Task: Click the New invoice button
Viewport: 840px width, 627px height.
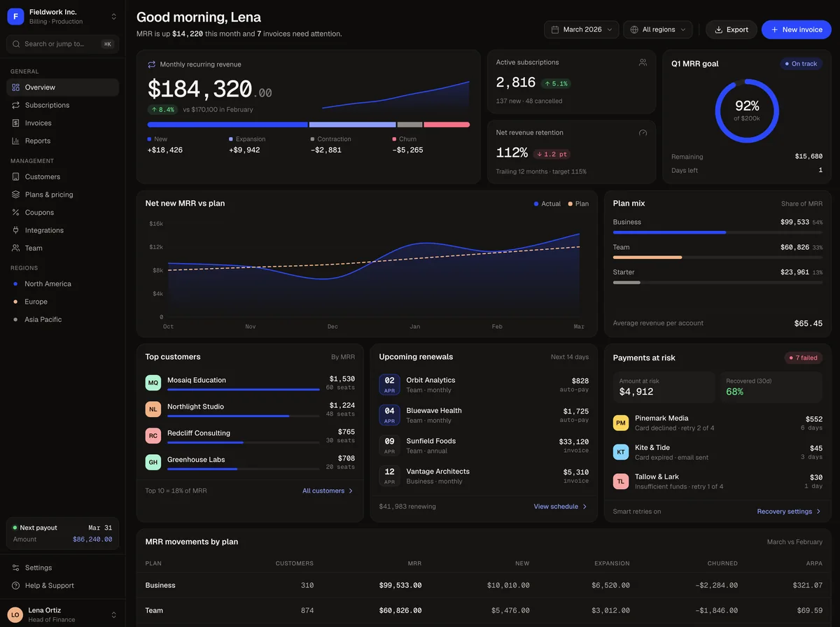Action: (x=797, y=29)
